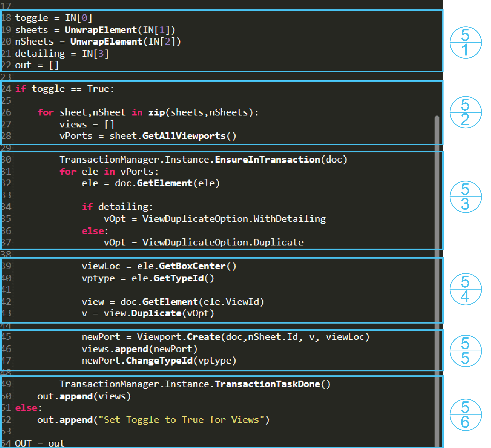491x448 pixels.
Task: Click line number 24 in gutter
Action: [x=6, y=89]
